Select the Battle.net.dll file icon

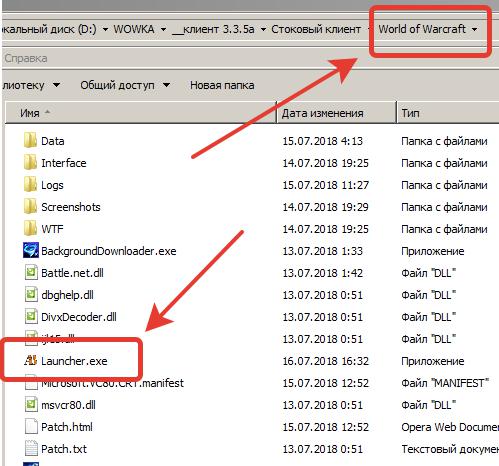[x=31, y=272]
